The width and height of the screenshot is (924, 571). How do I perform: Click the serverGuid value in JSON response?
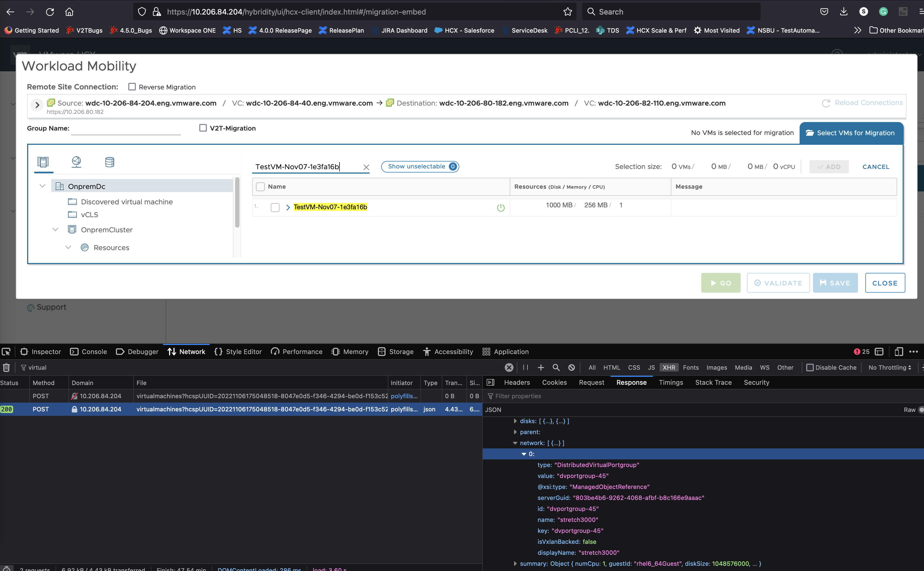tap(638, 498)
